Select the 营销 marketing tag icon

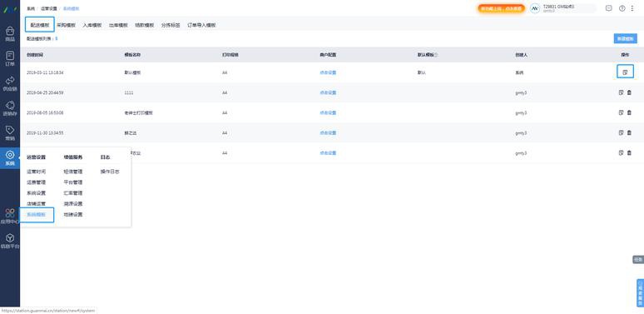(x=10, y=133)
